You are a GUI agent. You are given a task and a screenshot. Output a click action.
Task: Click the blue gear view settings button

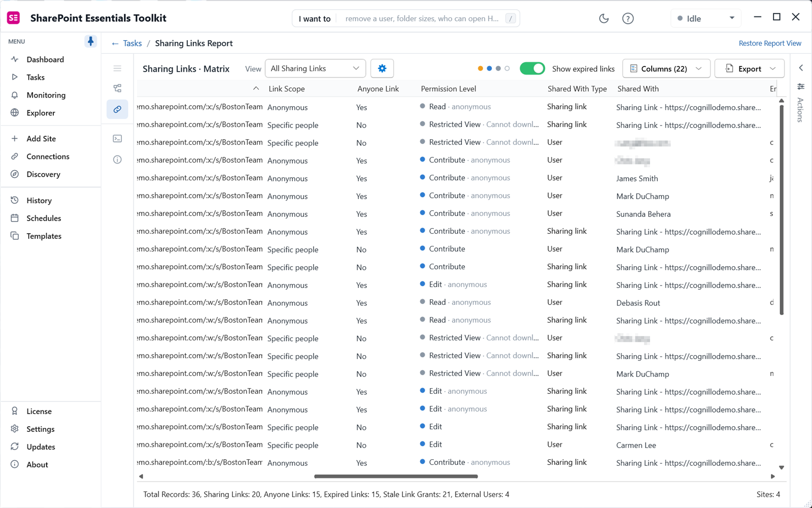click(x=382, y=69)
